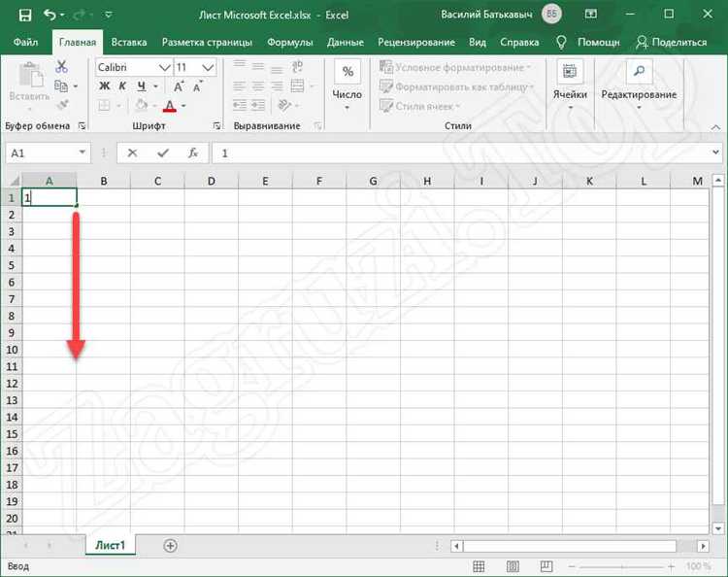Click the merge cells icon
This screenshot has width=728, height=577.
click(297, 85)
